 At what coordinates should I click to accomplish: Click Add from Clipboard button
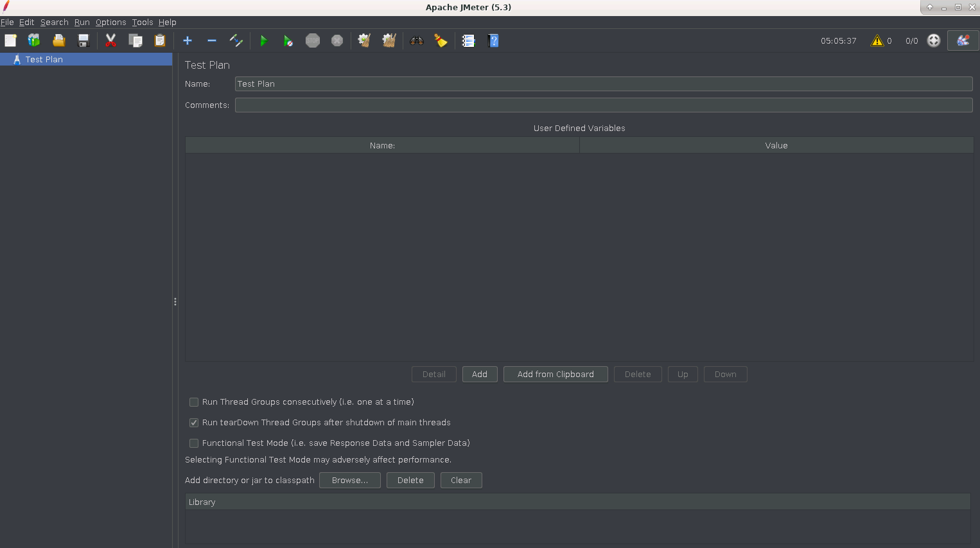[556, 375]
